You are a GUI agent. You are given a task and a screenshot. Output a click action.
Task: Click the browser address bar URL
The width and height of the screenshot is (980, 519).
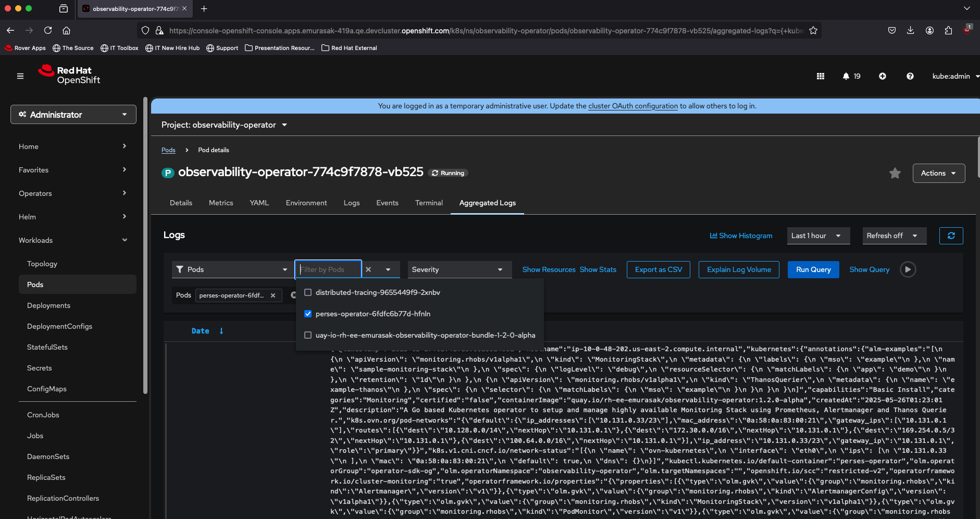(486, 31)
